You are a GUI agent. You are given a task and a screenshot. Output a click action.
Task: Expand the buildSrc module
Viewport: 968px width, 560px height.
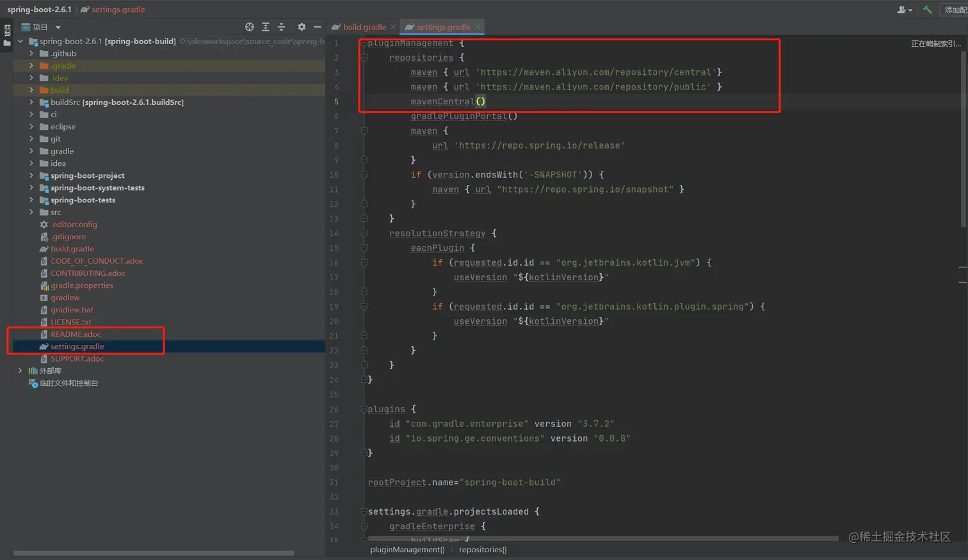point(31,102)
